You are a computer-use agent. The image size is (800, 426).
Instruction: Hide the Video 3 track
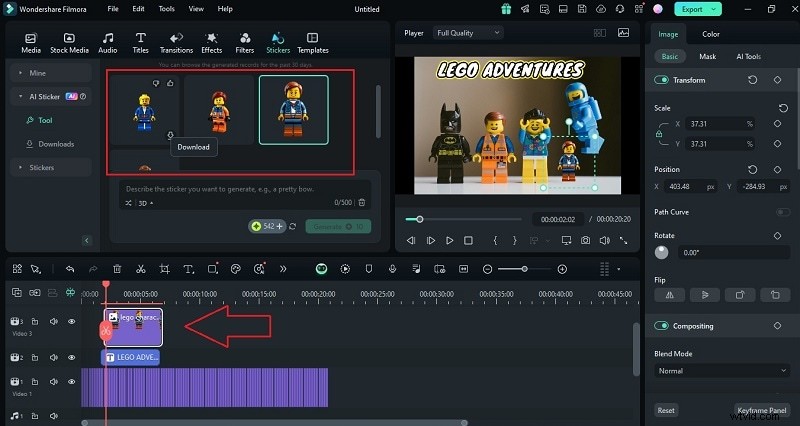[71, 321]
